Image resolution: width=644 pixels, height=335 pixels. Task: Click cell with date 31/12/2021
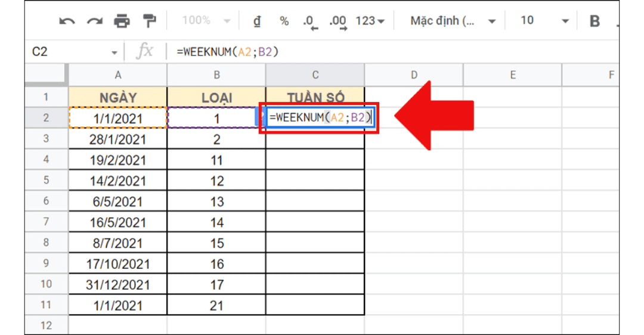[118, 284]
